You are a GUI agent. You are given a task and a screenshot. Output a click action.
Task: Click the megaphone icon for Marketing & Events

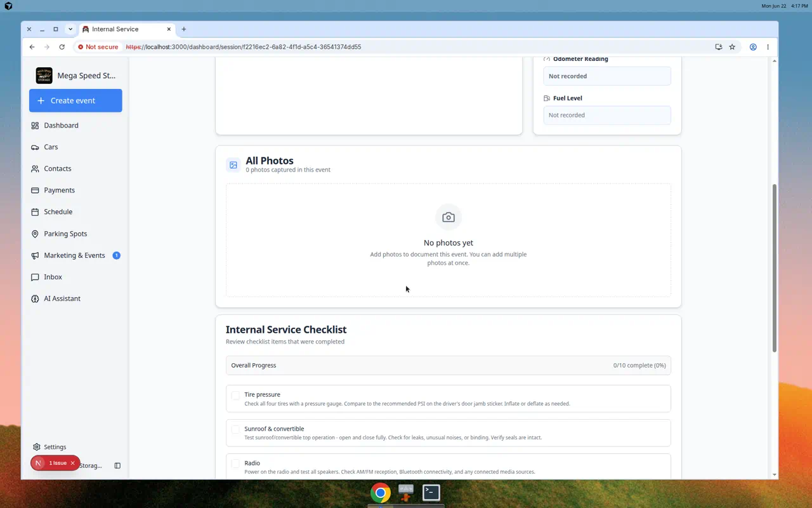(35, 255)
